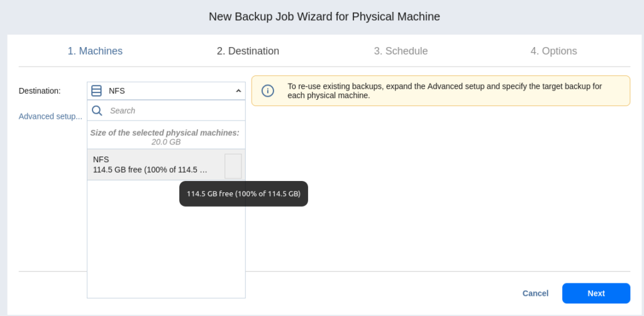Click the wizard title text

click(x=324, y=17)
